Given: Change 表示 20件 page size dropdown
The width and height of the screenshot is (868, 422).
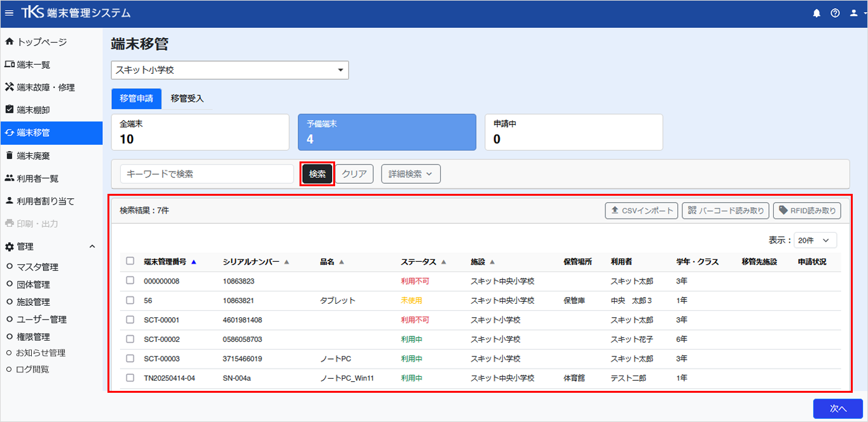Looking at the screenshot, I should (816, 240).
